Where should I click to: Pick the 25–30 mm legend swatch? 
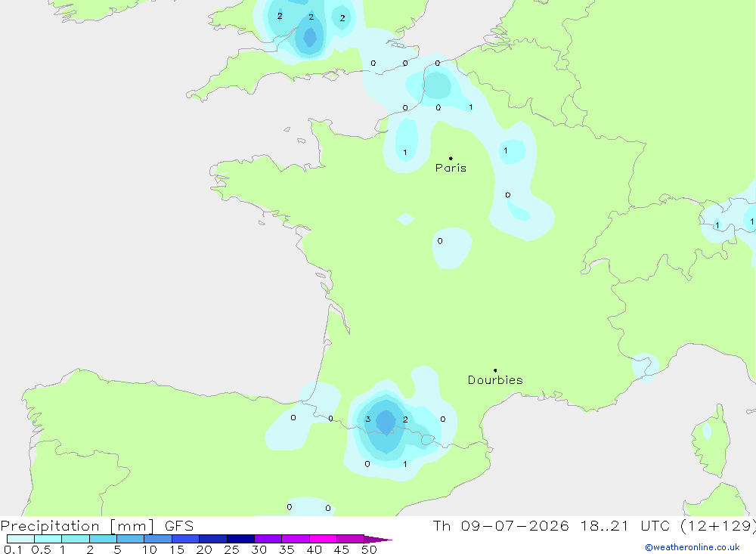click(240, 539)
